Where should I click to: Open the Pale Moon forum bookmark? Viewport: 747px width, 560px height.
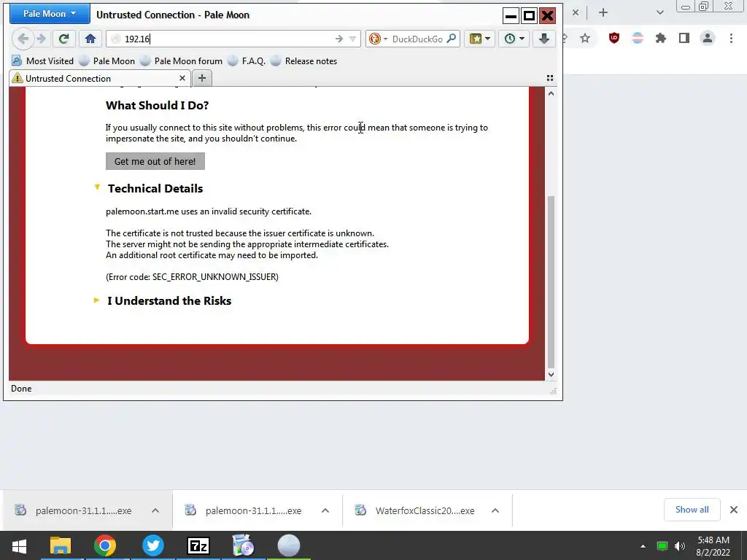(x=182, y=61)
